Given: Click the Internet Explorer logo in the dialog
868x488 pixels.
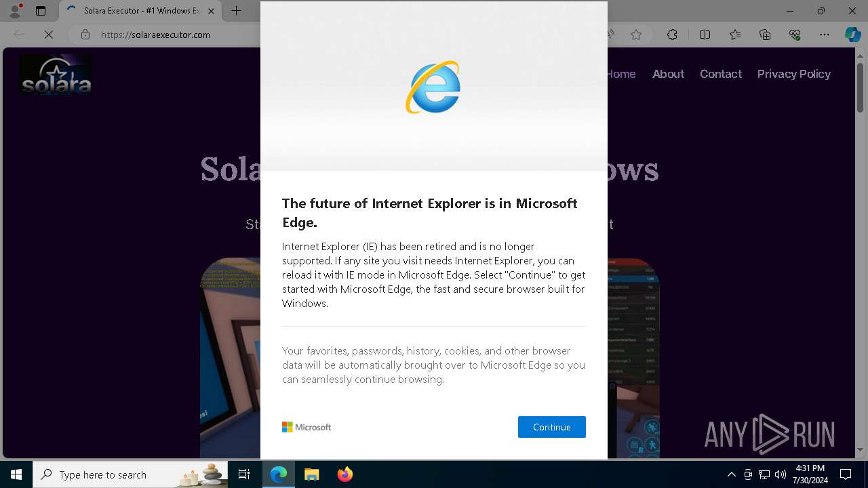Looking at the screenshot, I should [433, 87].
